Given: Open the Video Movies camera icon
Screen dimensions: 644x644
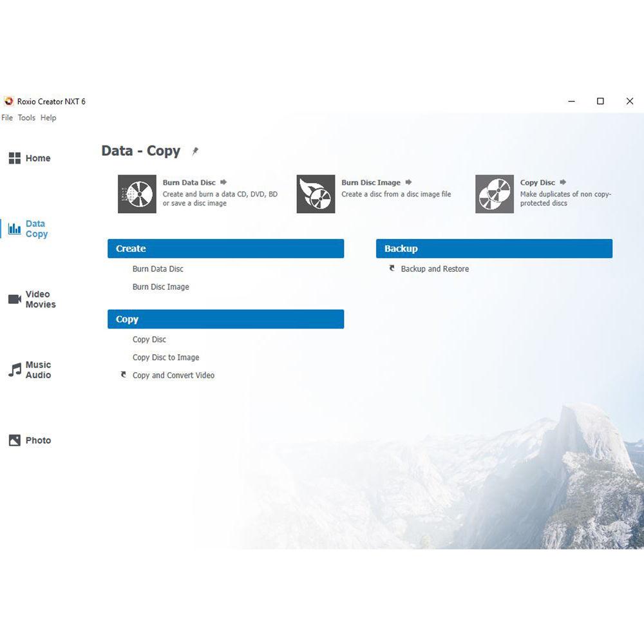Looking at the screenshot, I should click(x=14, y=298).
